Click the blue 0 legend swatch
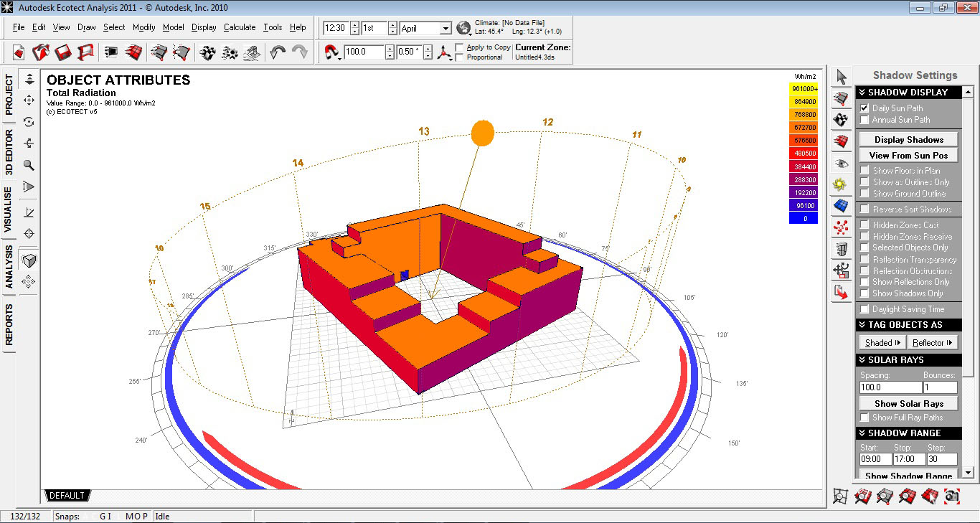This screenshot has width=980, height=523. point(804,218)
